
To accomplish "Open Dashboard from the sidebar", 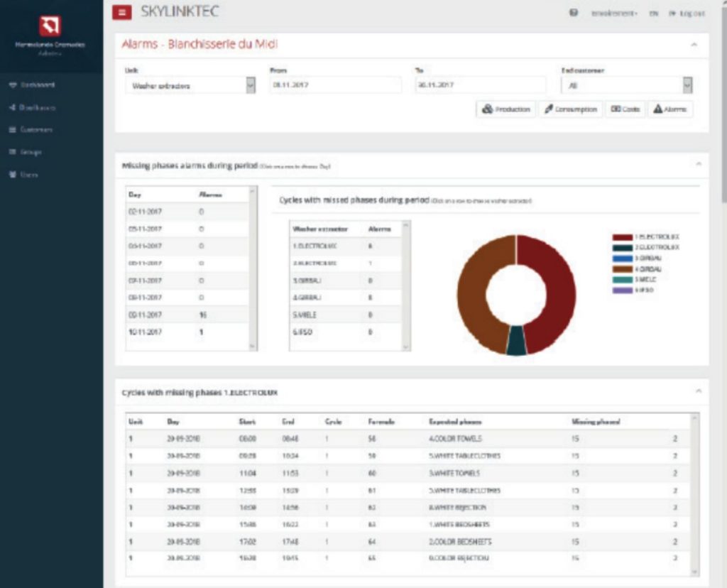I will point(33,85).
